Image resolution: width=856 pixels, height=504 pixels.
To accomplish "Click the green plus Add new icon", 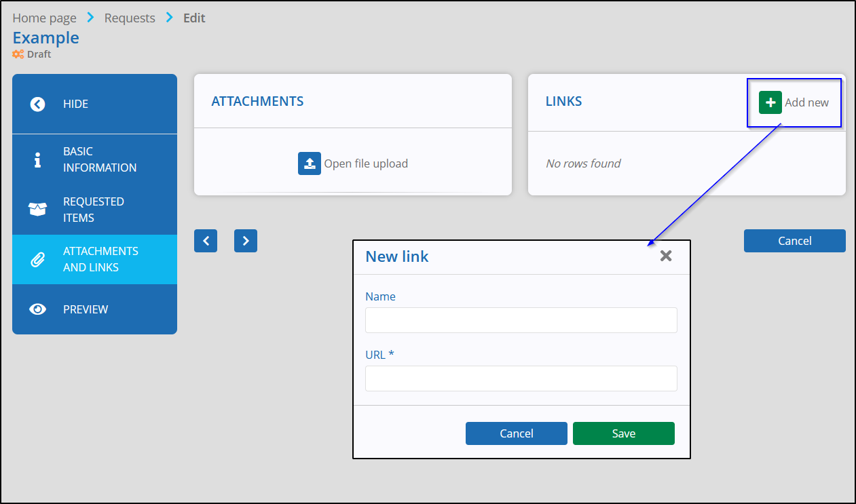I will pyautogui.click(x=770, y=102).
